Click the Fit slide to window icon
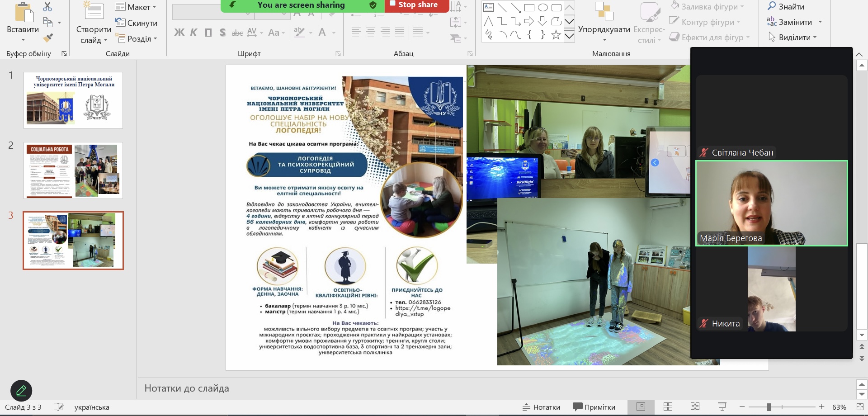The width and height of the screenshot is (868, 416). (860, 407)
